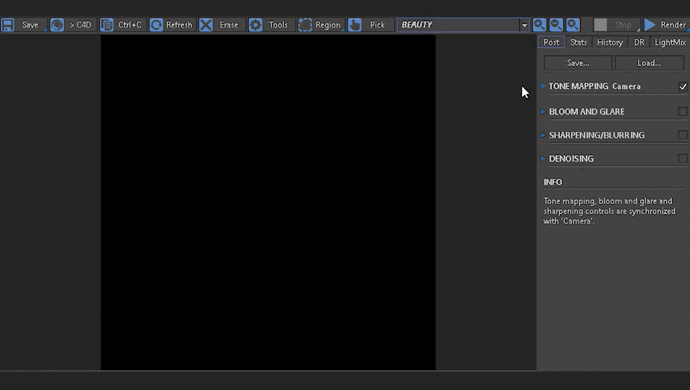690x390 pixels.
Task: Select the Region render icon
Action: point(305,25)
